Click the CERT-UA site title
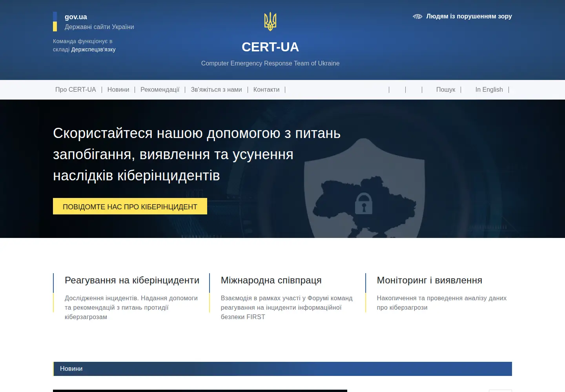Viewport: 565px width, 392px height. 270,47
